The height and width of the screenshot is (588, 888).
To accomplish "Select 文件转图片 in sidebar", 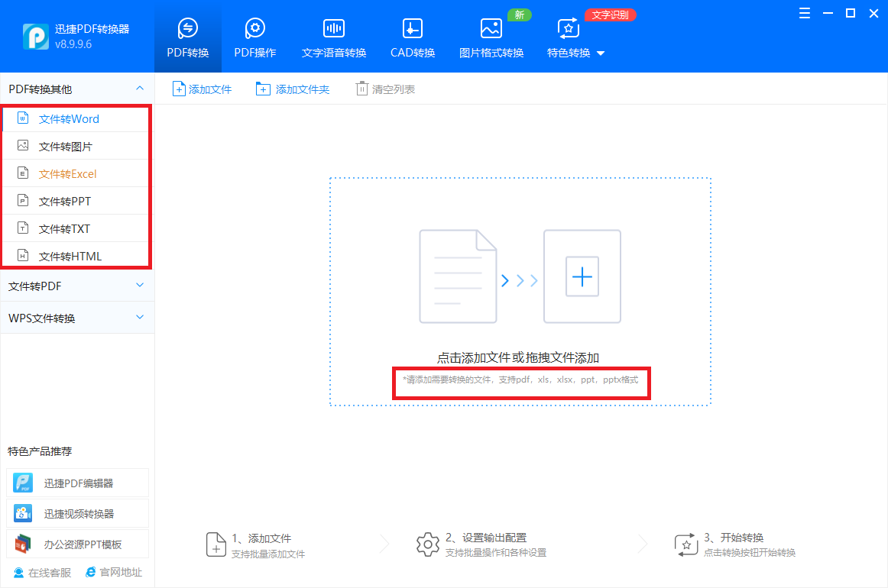I will pyautogui.click(x=76, y=146).
